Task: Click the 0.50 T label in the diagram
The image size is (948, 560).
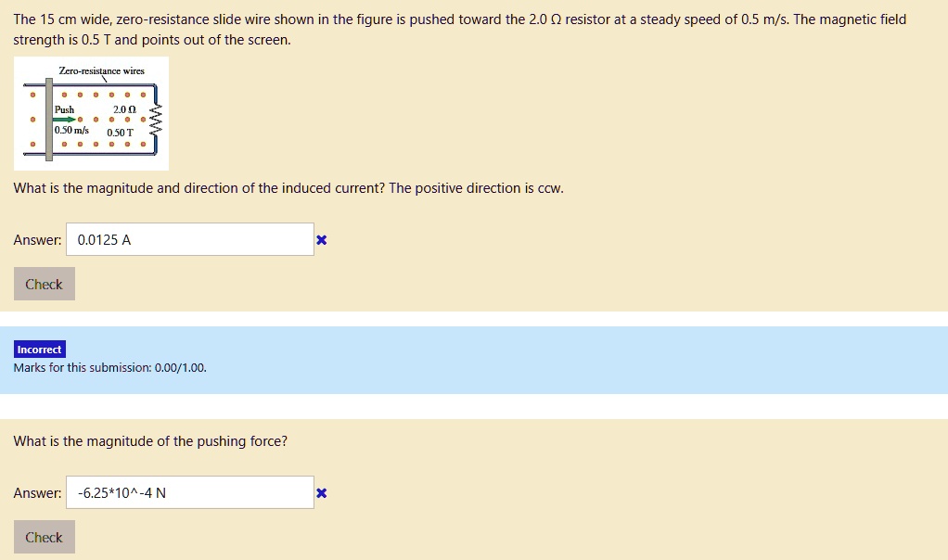Action: click(119, 133)
